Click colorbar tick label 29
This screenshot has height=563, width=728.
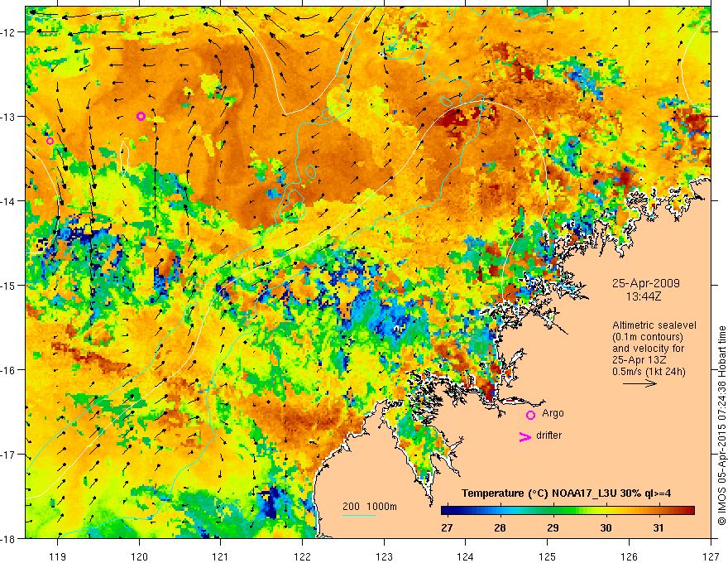pyautogui.click(x=553, y=528)
